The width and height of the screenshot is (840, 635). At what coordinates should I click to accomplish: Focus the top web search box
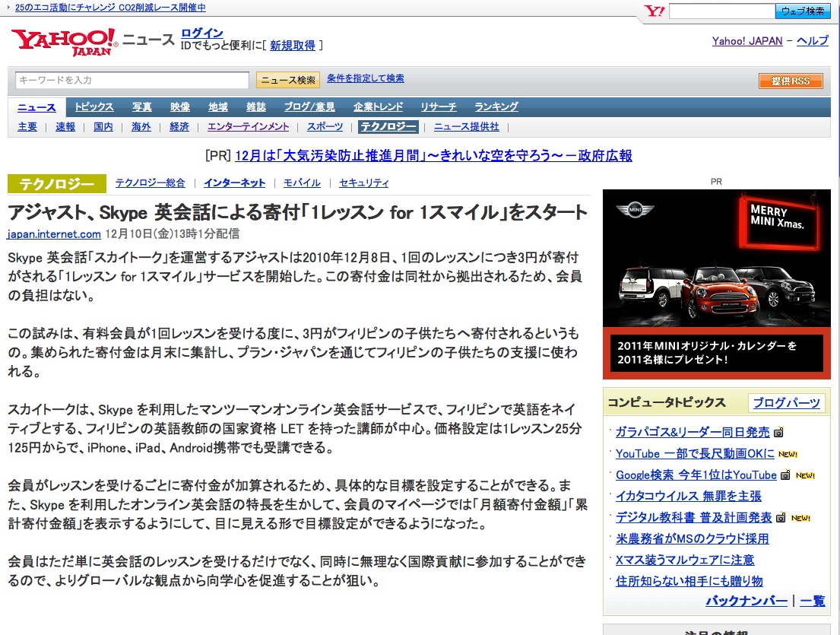[722, 11]
